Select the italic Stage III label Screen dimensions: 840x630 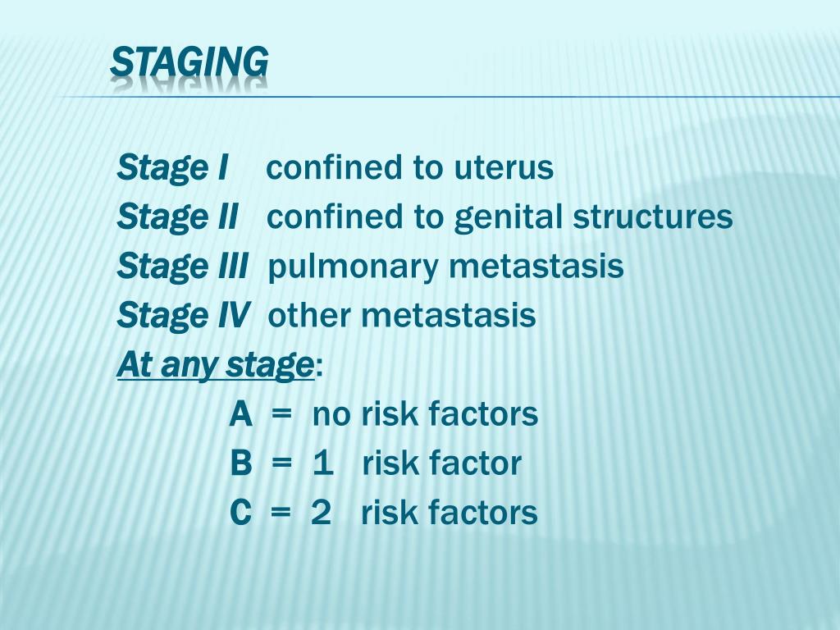click(182, 267)
